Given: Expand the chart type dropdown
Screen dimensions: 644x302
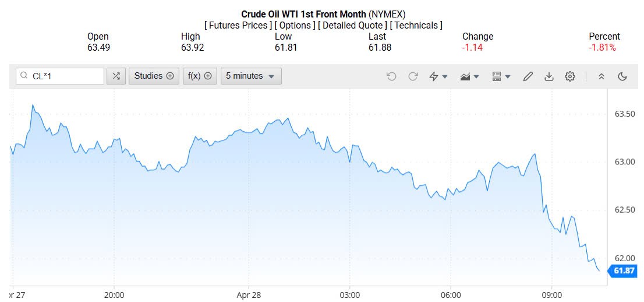Looking at the screenshot, I should coord(469,76).
